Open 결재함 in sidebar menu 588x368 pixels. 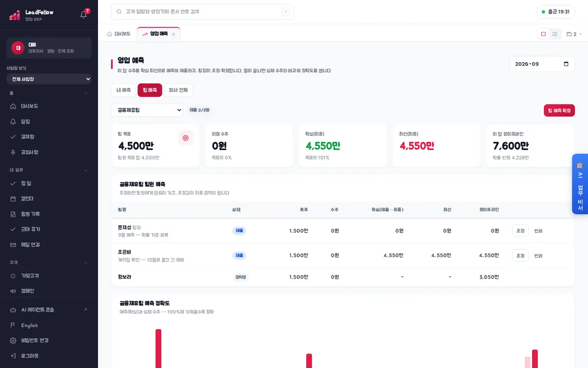pos(49,137)
